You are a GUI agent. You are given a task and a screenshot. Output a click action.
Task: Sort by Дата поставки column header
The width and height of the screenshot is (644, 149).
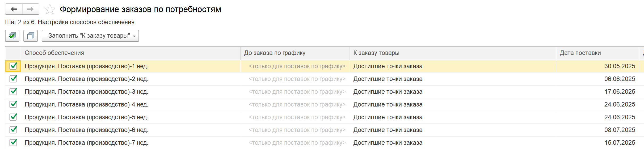click(580, 53)
